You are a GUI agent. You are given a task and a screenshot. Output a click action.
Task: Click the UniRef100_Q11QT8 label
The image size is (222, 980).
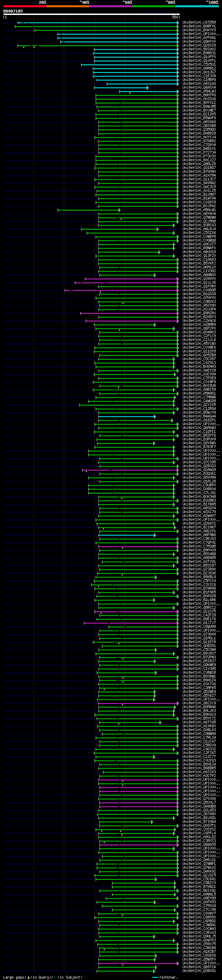tap(199, 352)
